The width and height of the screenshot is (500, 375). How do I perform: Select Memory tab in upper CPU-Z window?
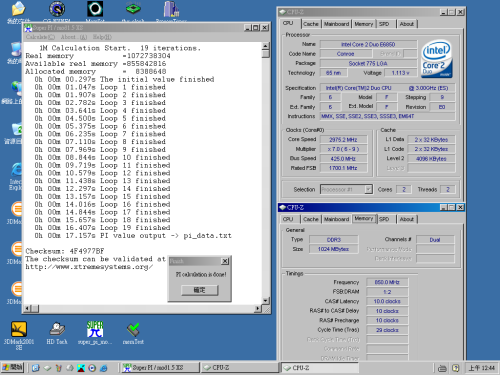364,24
